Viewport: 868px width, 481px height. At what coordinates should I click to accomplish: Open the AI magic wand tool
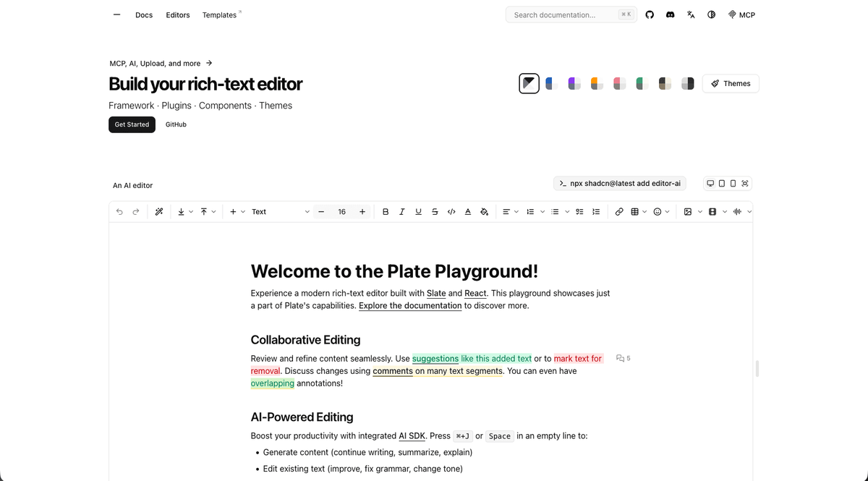pyautogui.click(x=159, y=212)
